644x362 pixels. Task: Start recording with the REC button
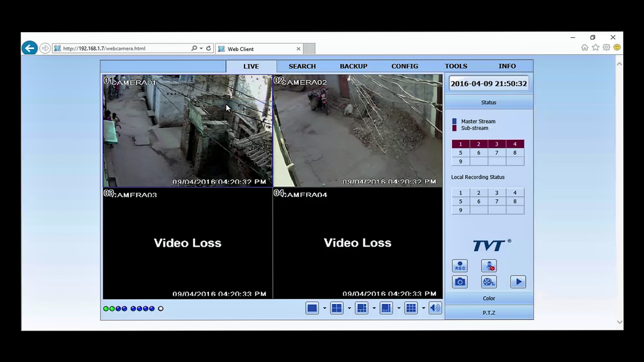click(460, 266)
